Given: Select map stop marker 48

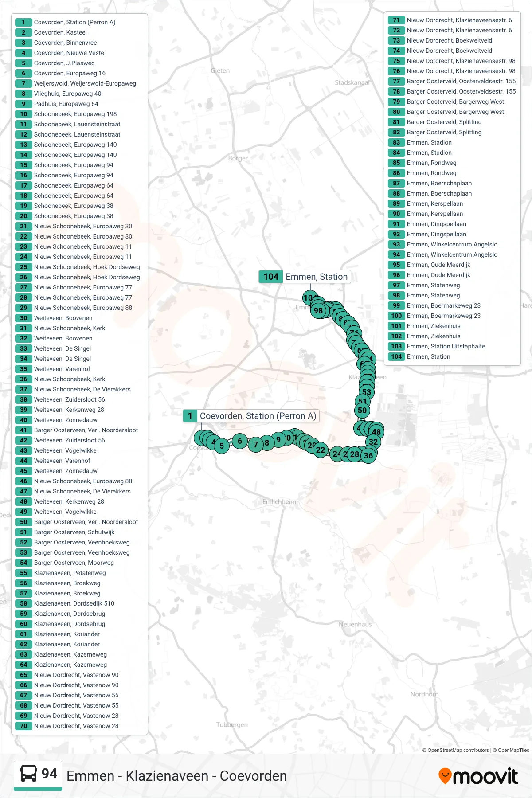Looking at the screenshot, I should pos(376,432).
